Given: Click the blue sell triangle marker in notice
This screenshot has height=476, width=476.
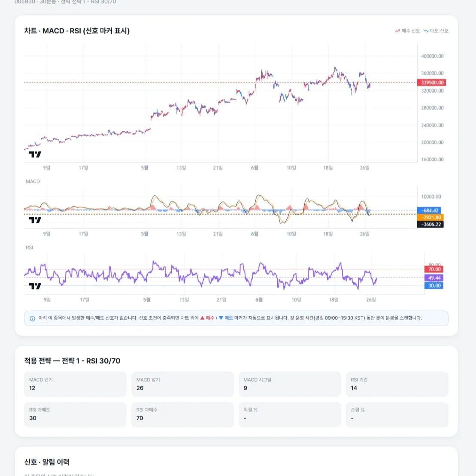Looking at the screenshot, I should tap(221, 318).
